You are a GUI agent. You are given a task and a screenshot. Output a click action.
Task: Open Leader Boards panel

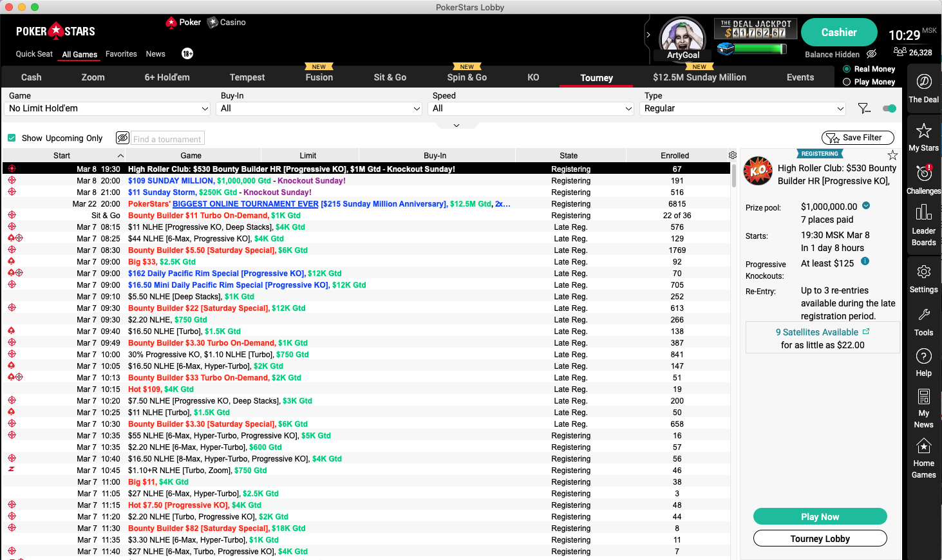coord(923,222)
